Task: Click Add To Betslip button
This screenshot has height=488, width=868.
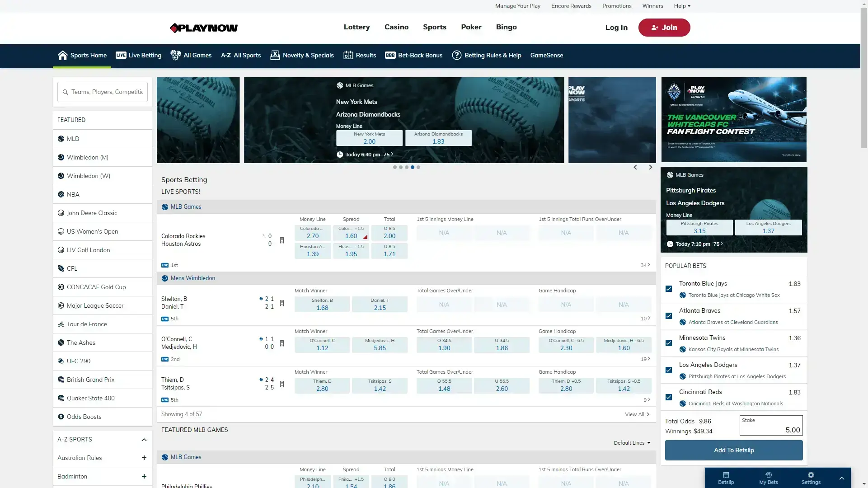Action: pyautogui.click(x=734, y=450)
